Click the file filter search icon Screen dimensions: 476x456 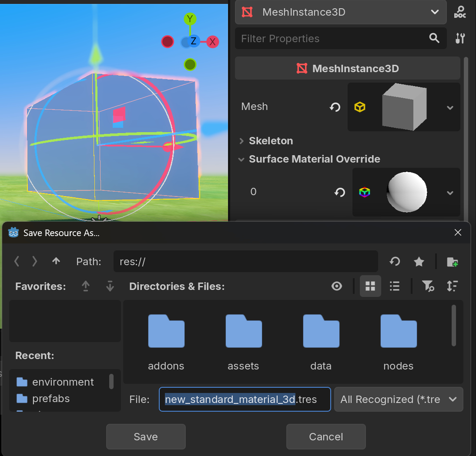click(428, 286)
